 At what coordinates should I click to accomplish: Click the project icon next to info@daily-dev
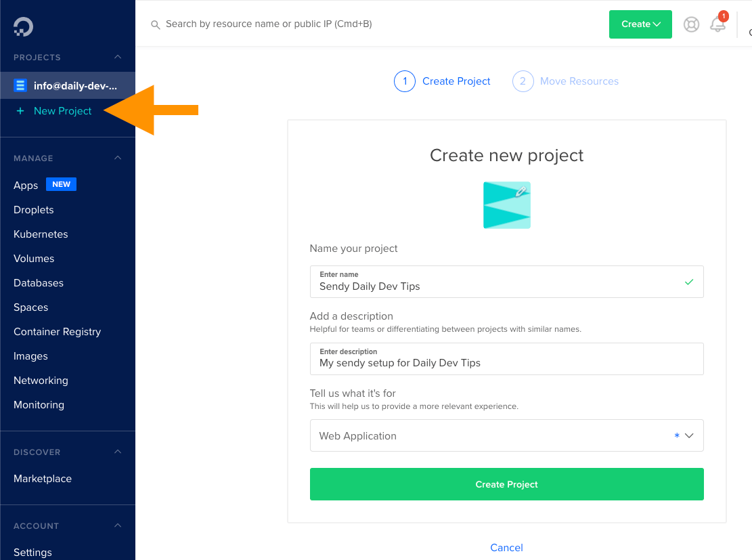pyautogui.click(x=20, y=85)
